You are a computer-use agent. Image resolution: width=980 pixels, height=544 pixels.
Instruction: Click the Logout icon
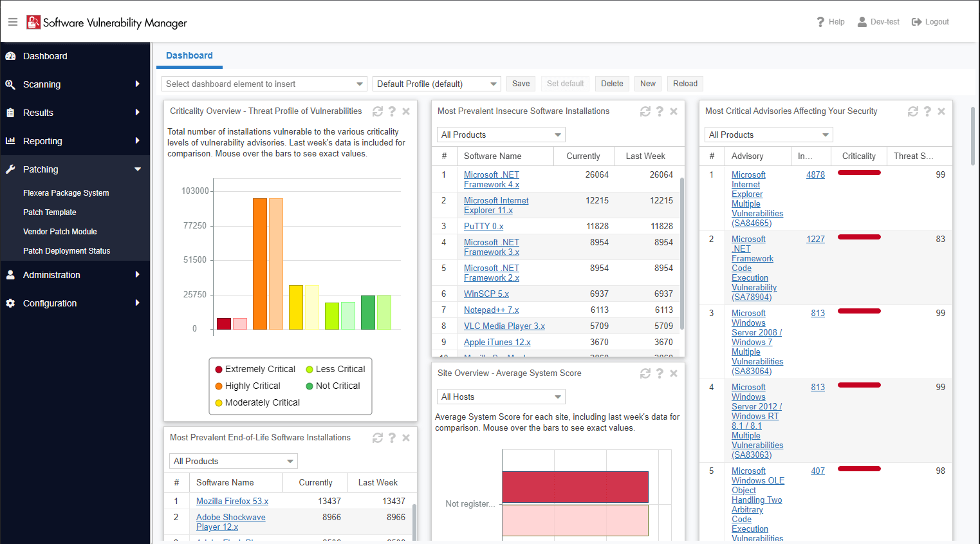click(x=916, y=21)
